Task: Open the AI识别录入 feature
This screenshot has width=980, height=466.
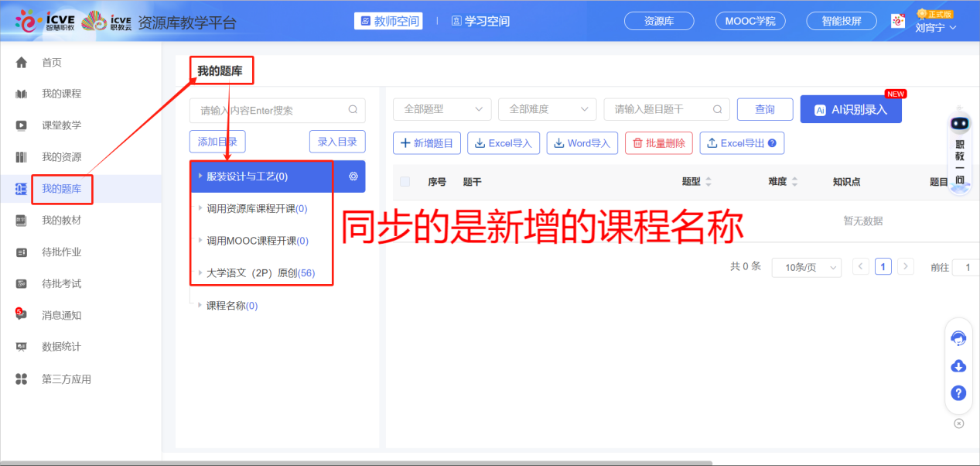Action: pyautogui.click(x=851, y=109)
